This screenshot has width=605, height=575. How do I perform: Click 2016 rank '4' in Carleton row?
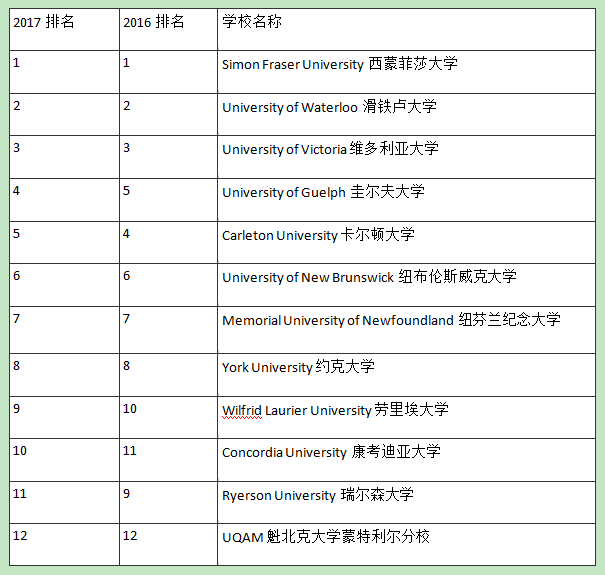pyautogui.click(x=127, y=233)
